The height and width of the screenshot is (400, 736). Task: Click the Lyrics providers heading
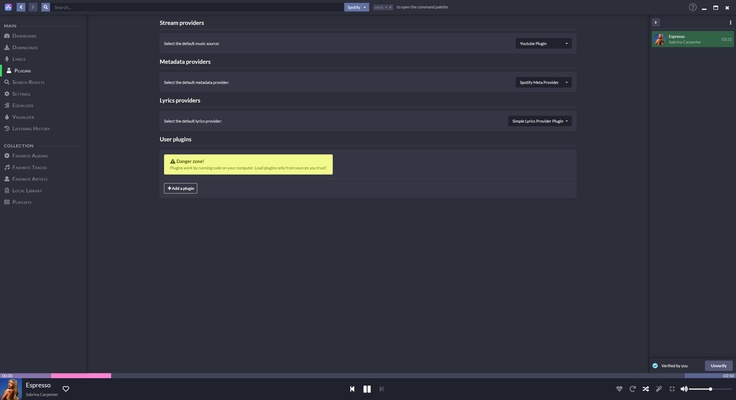180,100
